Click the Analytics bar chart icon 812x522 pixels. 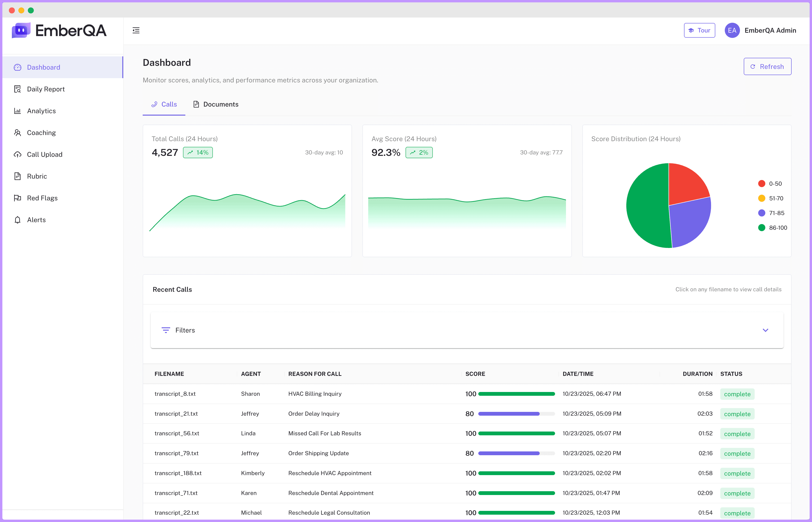[18, 111]
